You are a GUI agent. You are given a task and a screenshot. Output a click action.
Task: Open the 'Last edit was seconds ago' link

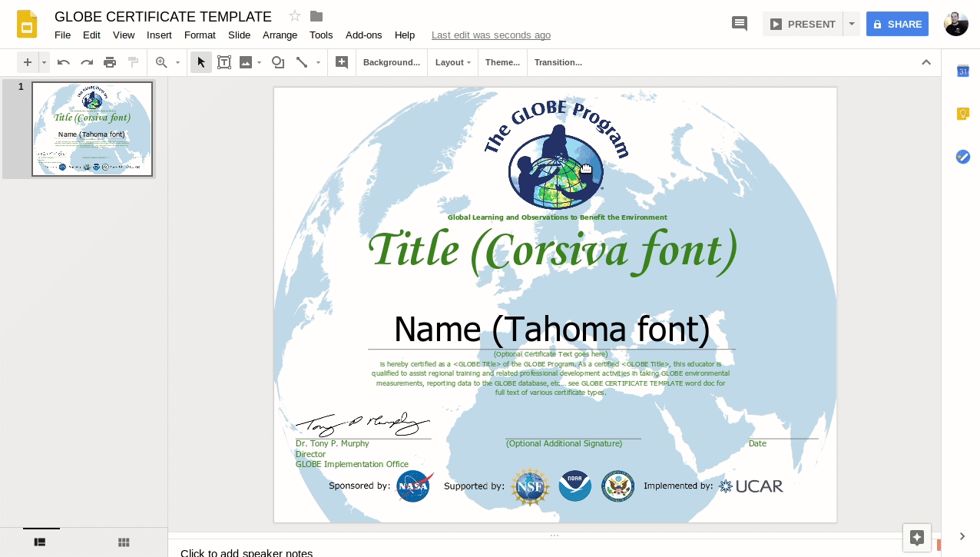tap(491, 35)
